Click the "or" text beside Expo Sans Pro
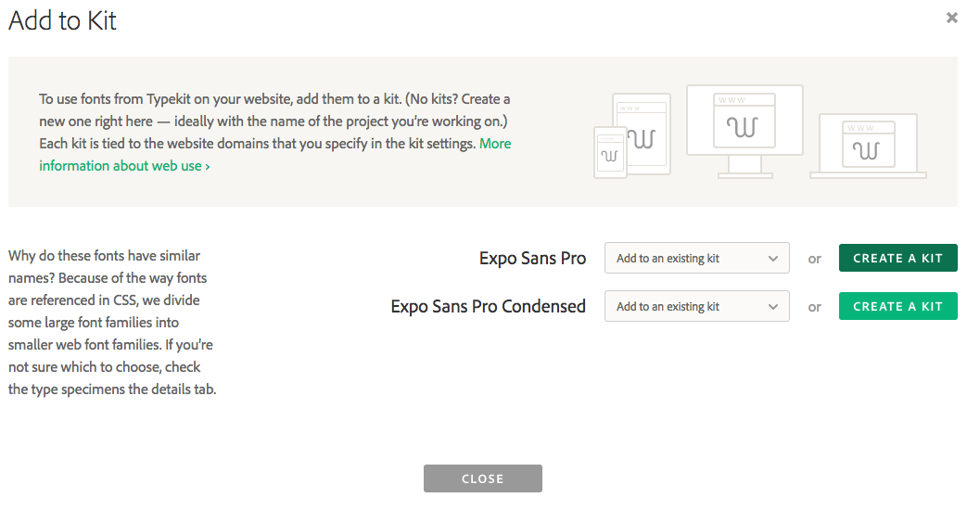 pyautogui.click(x=814, y=259)
